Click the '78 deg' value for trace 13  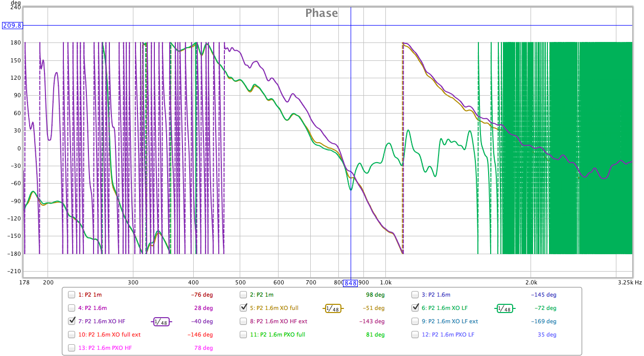click(204, 348)
